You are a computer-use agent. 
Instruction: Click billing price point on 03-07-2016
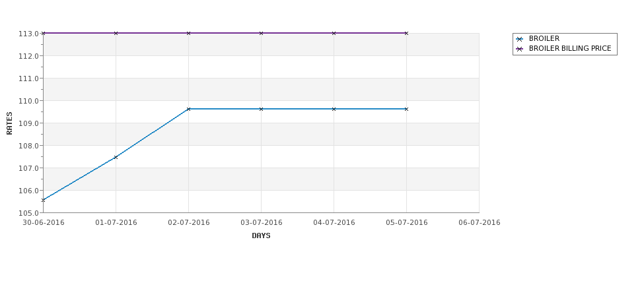(261, 33)
